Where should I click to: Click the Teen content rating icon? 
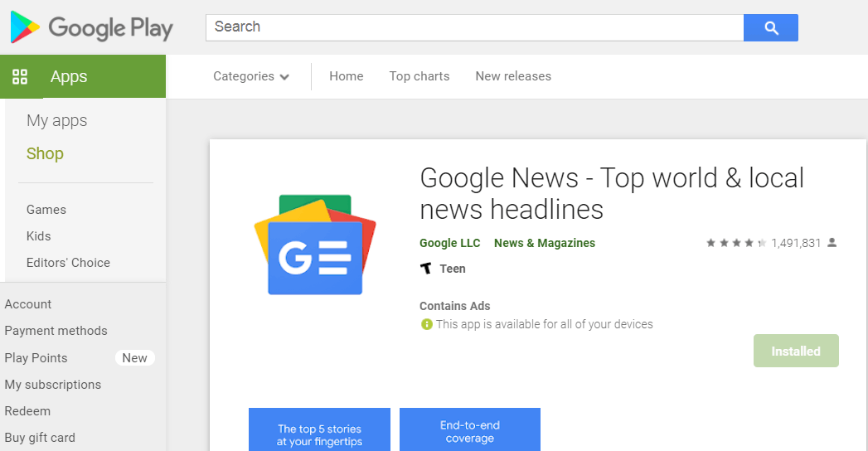pyautogui.click(x=425, y=269)
